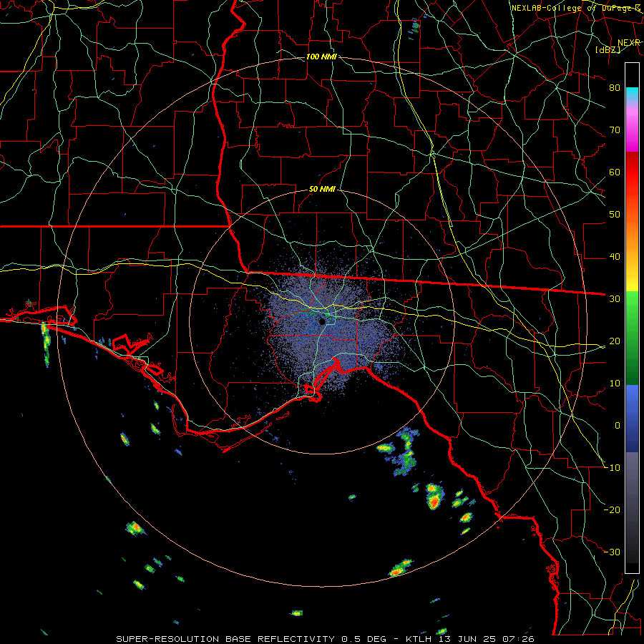
Task: Click the positive 20 value on the dBZ scale
Action: click(615, 341)
